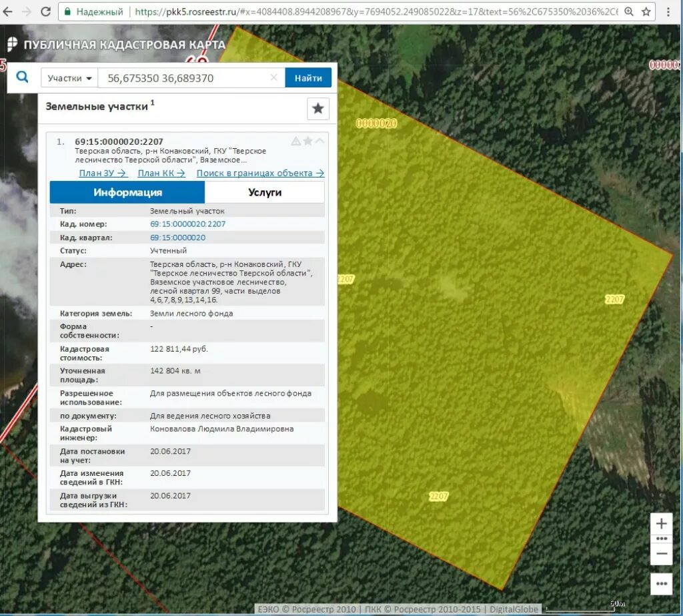The image size is (683, 616).
Task: Collapse the parcel card with the chevron
Action: (319, 141)
